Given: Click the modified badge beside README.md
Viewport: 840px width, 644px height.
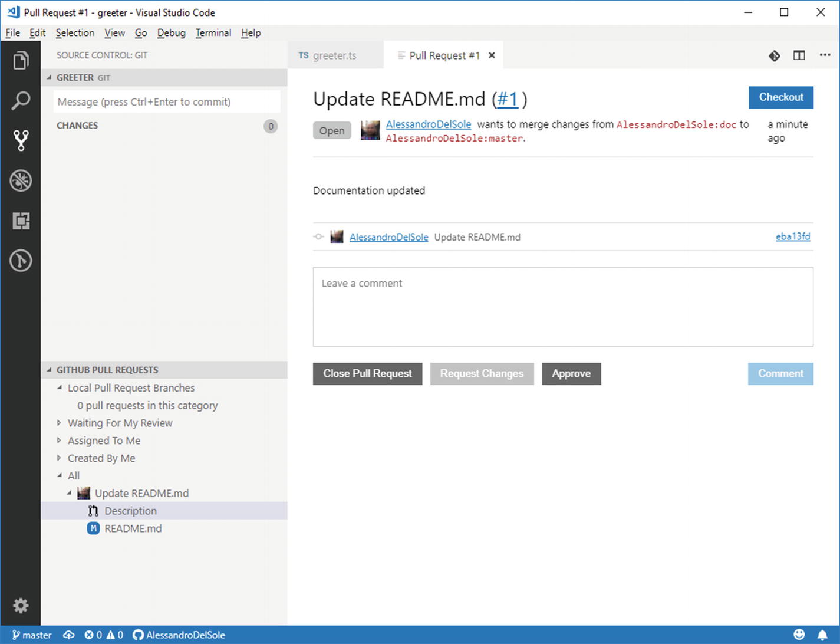Looking at the screenshot, I should pos(93,528).
